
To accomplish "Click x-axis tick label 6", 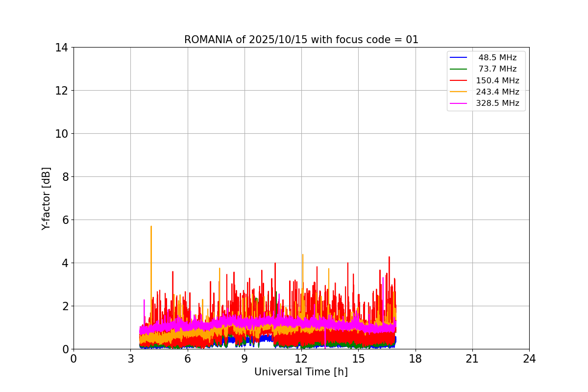I will (187, 359).
